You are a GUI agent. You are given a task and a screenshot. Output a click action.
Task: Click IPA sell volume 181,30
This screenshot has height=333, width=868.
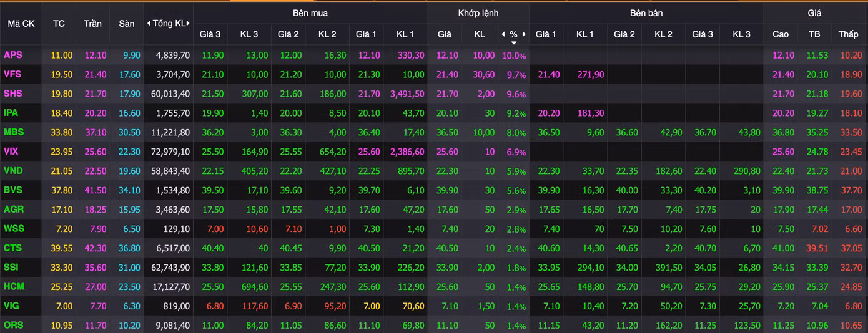coord(590,113)
